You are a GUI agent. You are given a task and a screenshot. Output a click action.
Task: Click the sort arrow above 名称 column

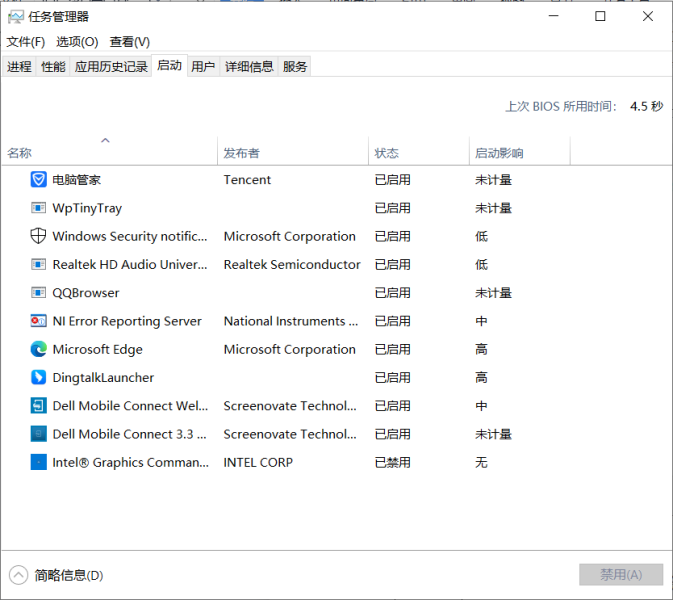(105, 140)
